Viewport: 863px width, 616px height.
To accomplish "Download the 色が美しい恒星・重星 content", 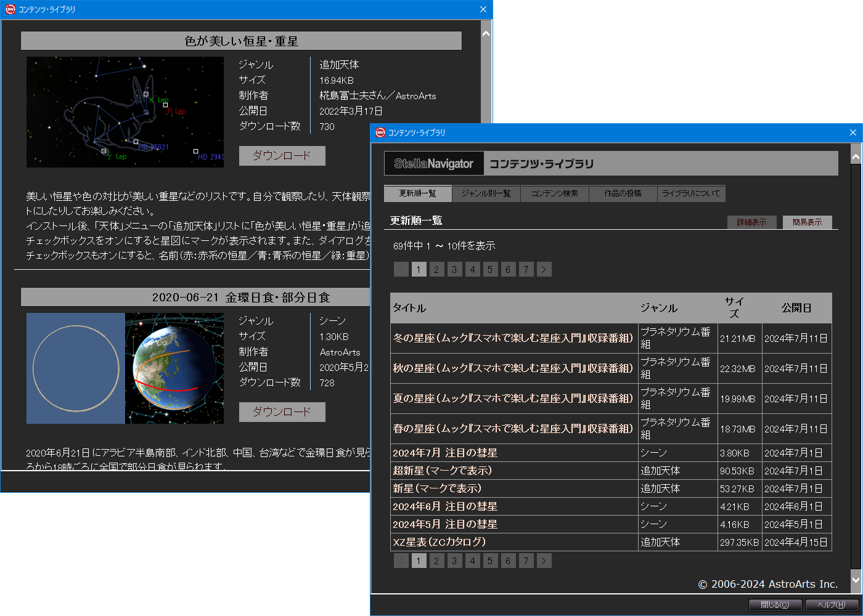I will 282,156.
